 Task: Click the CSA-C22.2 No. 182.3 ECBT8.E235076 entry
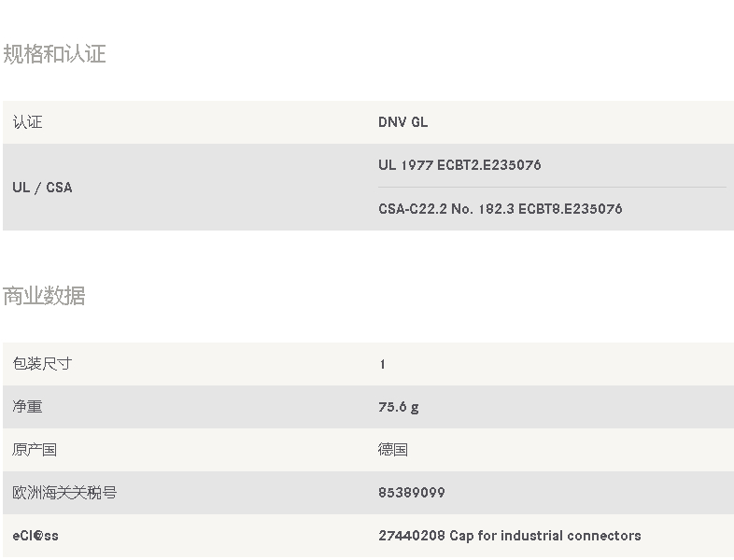click(501, 209)
